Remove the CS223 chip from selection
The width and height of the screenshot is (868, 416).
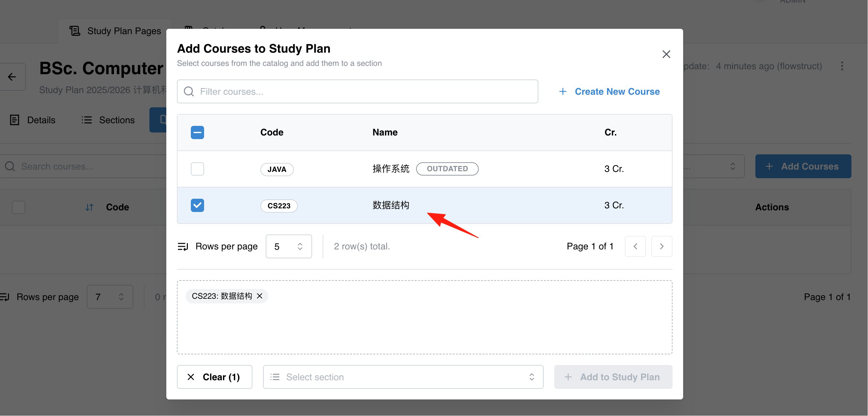259,296
